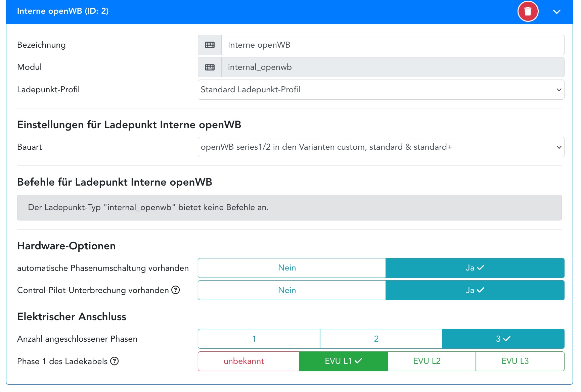Select 2 connected phases
The image size is (581, 392).
[381, 339]
